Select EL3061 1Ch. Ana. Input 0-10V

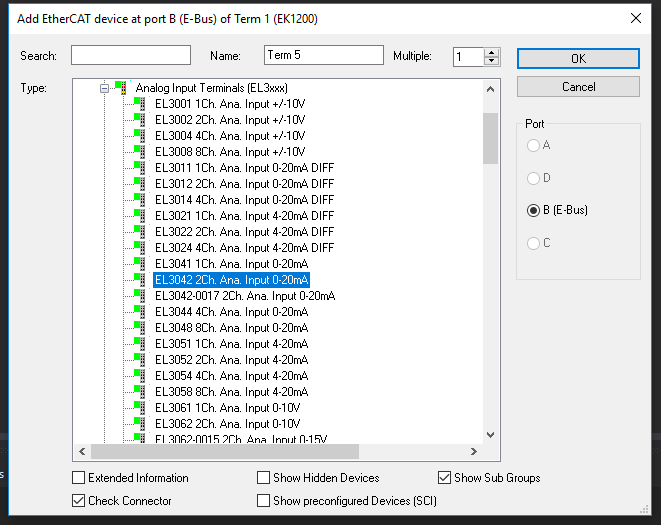[x=227, y=408]
